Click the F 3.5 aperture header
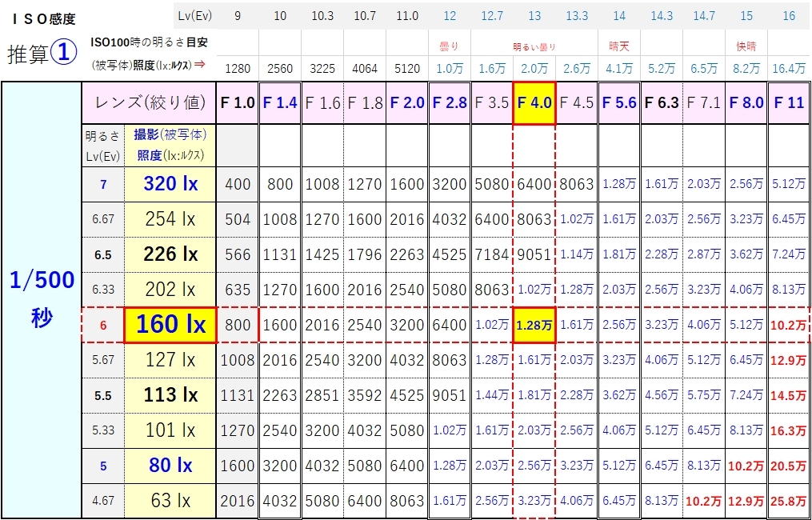 point(492,103)
